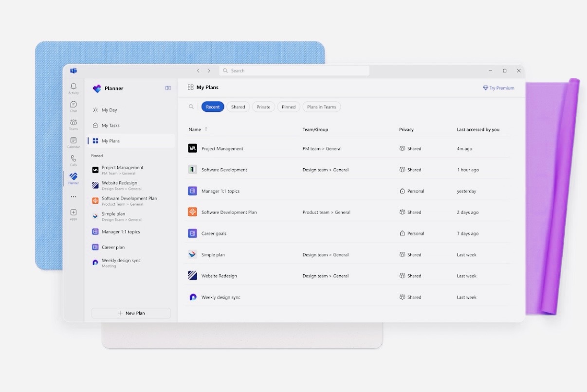Viewport: 587px width, 392px height.
Task: Open pinned Software Development Plan in sidebar
Action: click(131, 201)
